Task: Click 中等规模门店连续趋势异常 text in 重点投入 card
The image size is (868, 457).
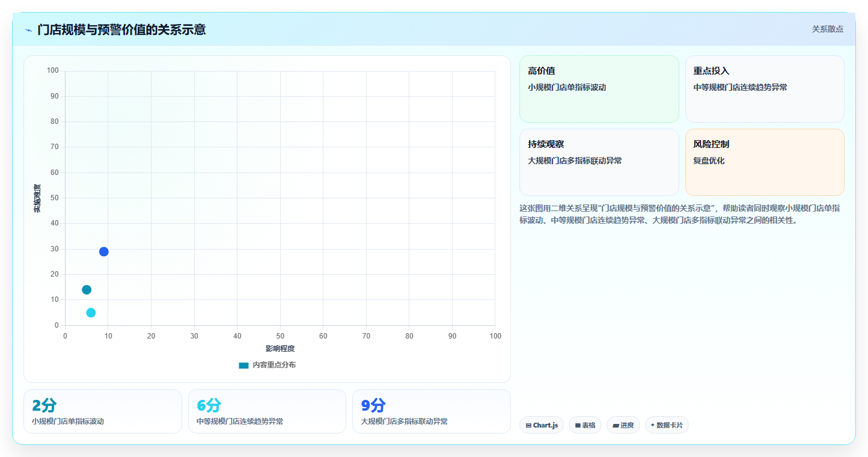Action: (x=740, y=87)
